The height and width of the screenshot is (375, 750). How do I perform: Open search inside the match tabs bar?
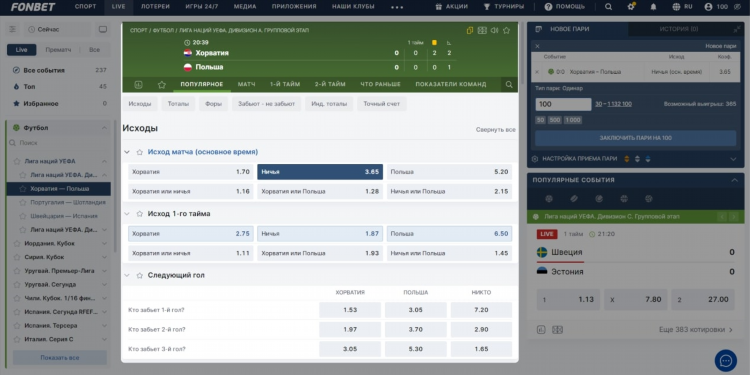tap(509, 85)
